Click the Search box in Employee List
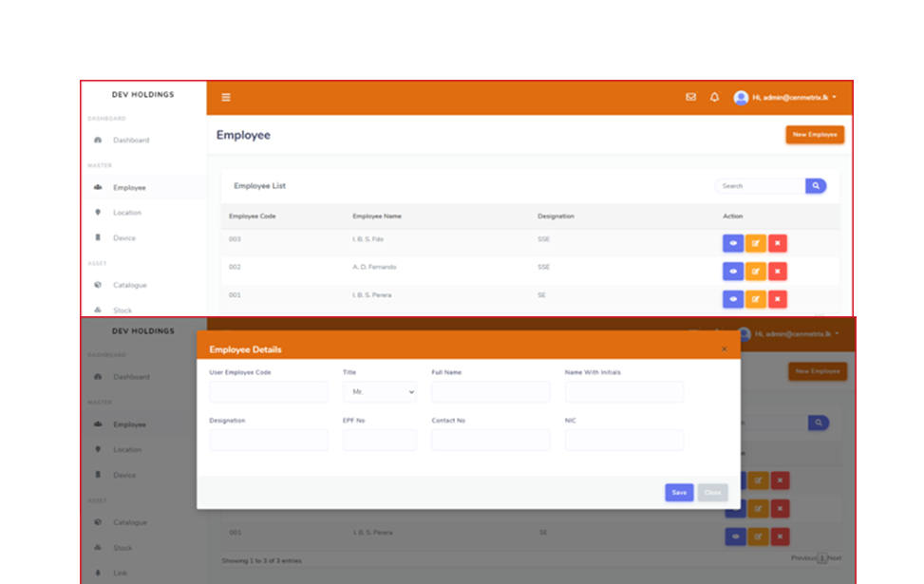The image size is (924, 584). [761, 186]
